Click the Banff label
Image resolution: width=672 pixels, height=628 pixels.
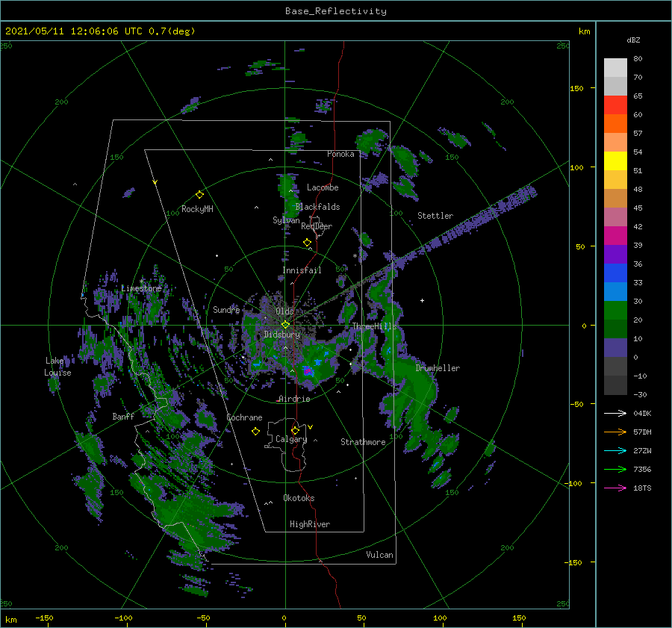coord(123,416)
